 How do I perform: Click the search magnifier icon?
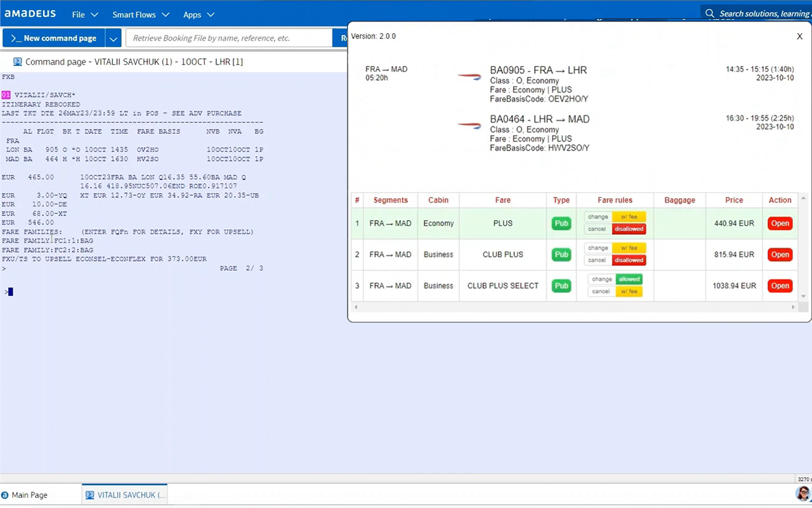710,13
